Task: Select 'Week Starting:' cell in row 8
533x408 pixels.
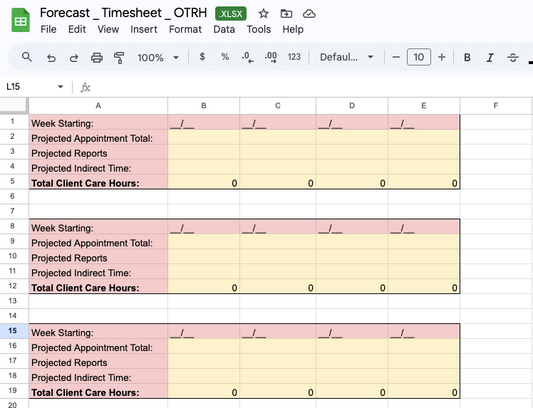Action: click(98, 227)
